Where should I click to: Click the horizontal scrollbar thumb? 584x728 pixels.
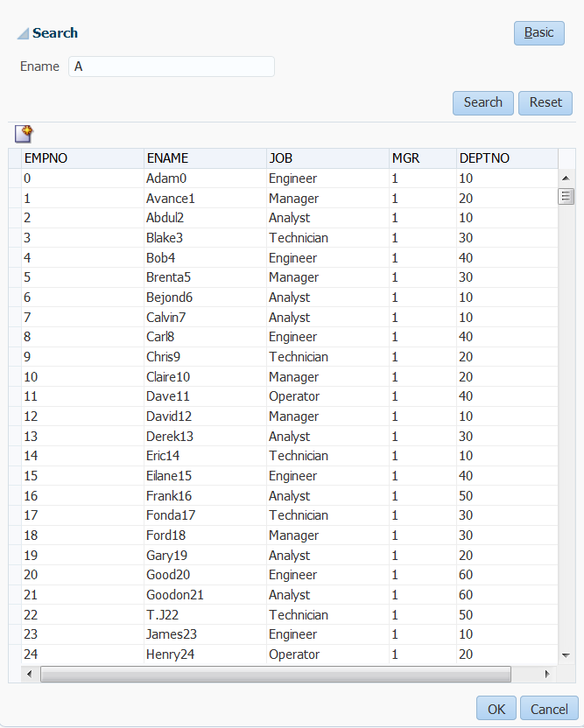276,674
